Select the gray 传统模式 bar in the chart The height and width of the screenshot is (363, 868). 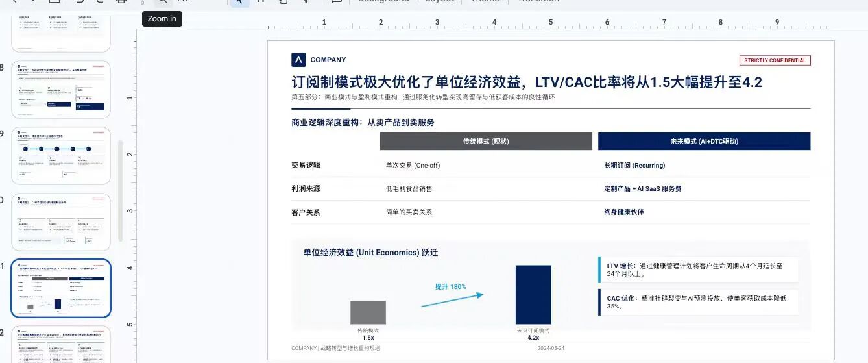368,312
